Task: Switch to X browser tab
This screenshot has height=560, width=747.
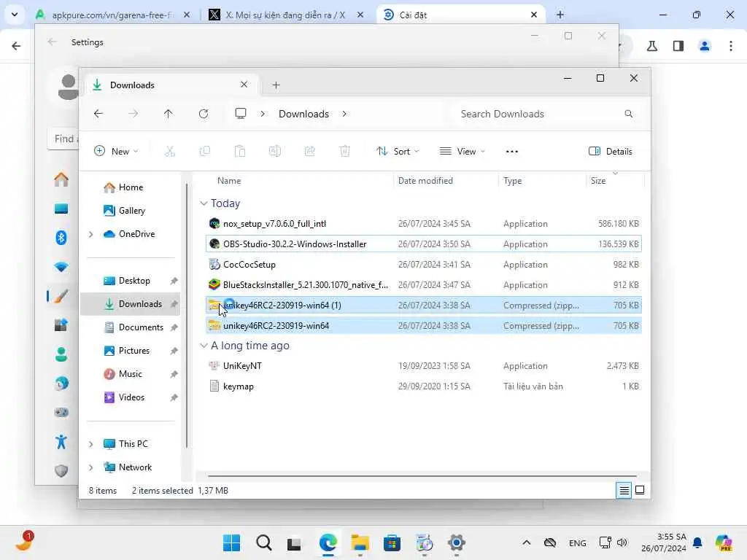Action: [286, 15]
